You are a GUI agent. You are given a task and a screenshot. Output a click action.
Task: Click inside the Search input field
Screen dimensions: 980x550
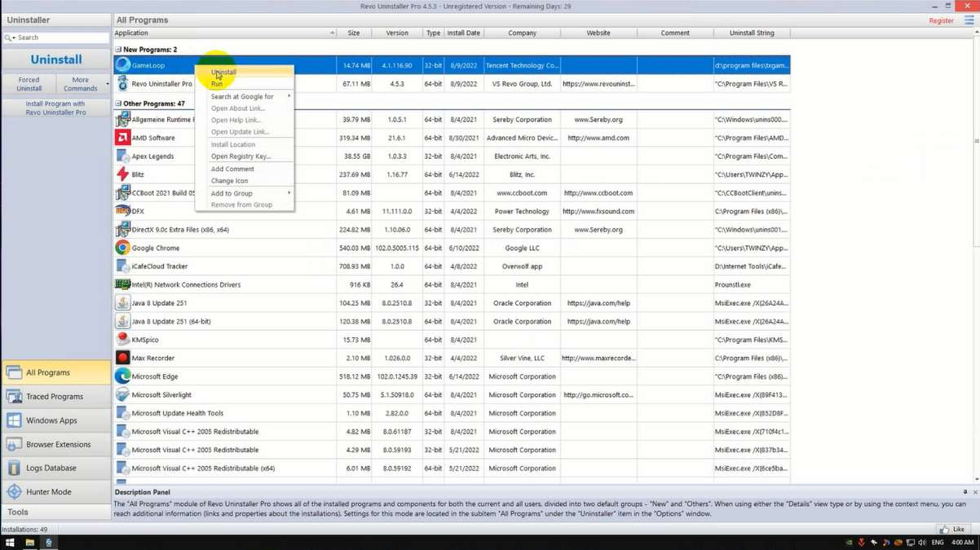[x=62, y=38]
